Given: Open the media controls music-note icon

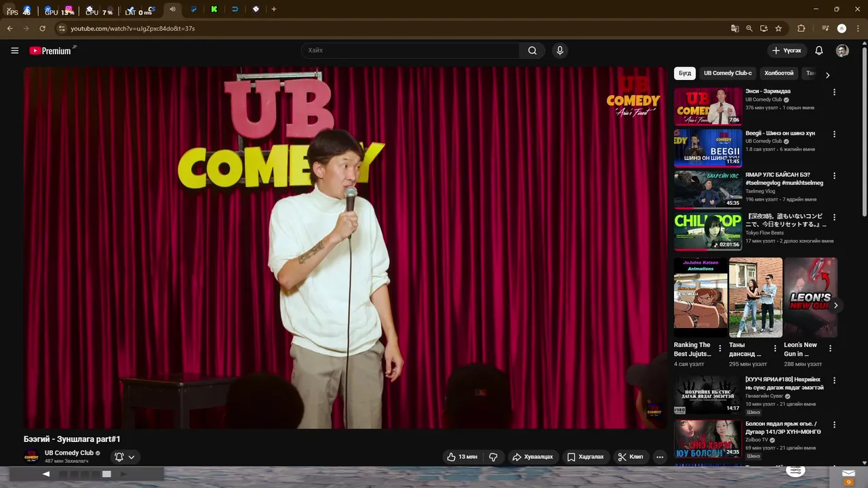Looking at the screenshot, I should coord(825,28).
